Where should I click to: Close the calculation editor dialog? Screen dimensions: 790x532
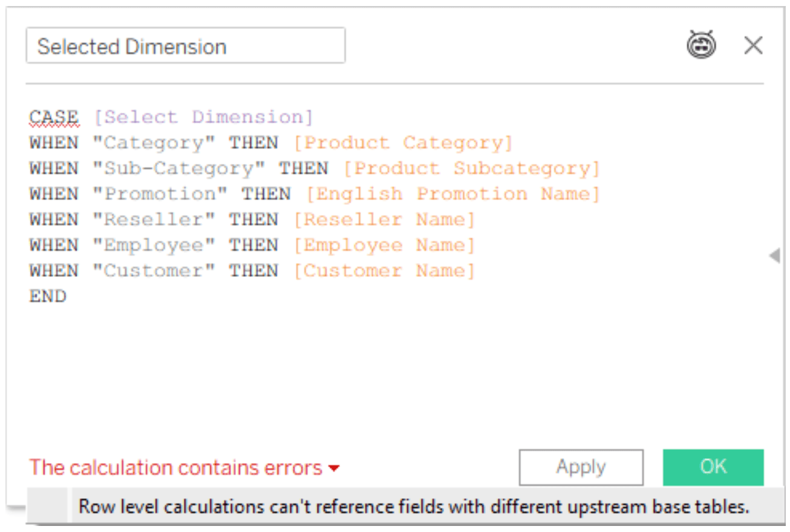click(753, 45)
